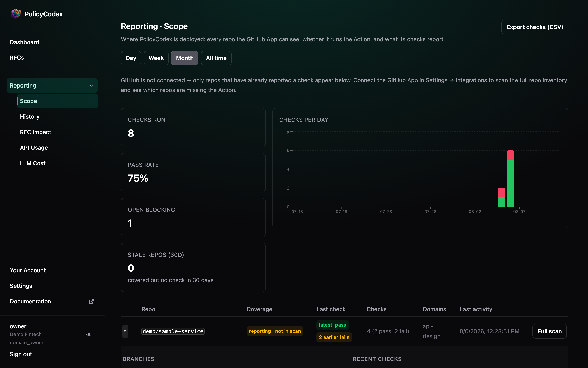Click the external link icon beside Documentation
Viewport: 588px width, 368px height.
point(91,301)
